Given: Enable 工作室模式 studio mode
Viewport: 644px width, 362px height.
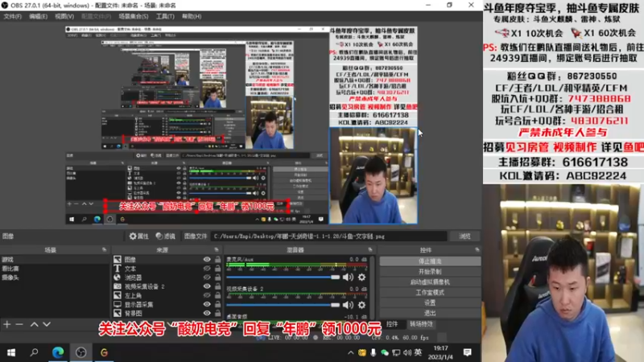Looking at the screenshot, I should pos(430,292).
